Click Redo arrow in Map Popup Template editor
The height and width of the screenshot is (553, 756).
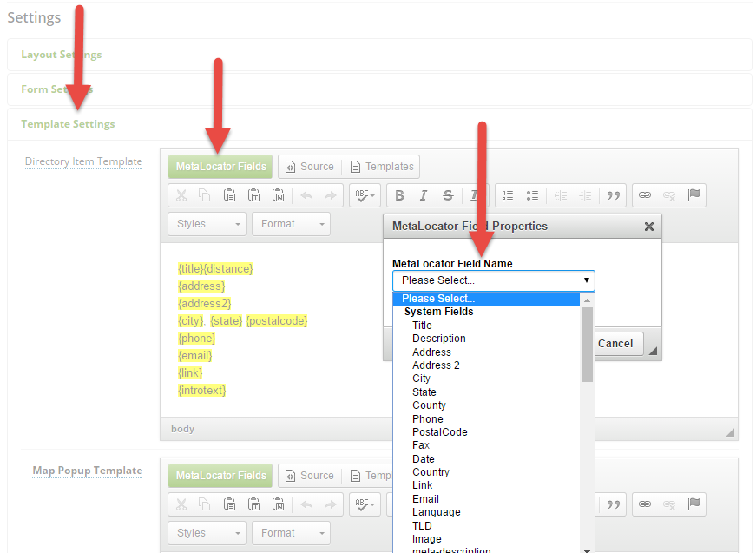(331, 504)
